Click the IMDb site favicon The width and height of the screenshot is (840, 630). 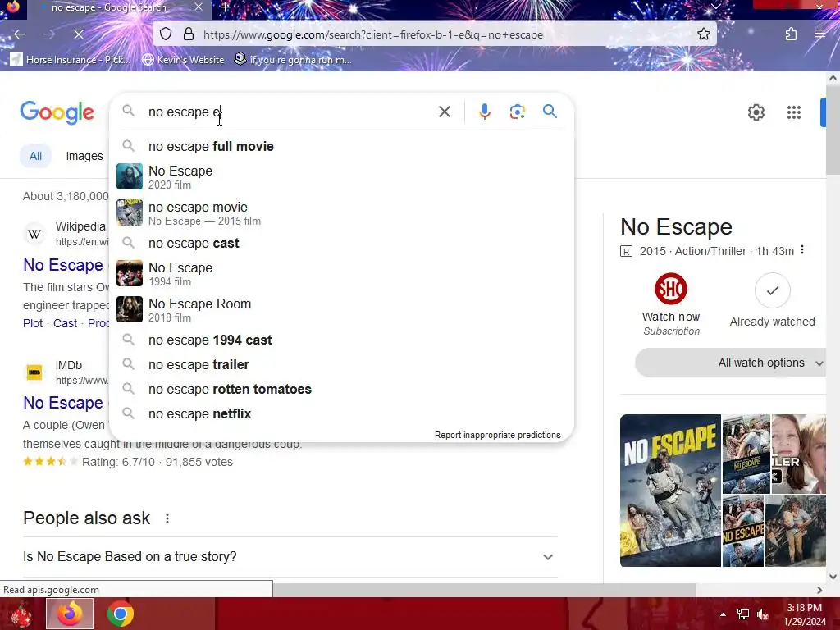click(34, 372)
